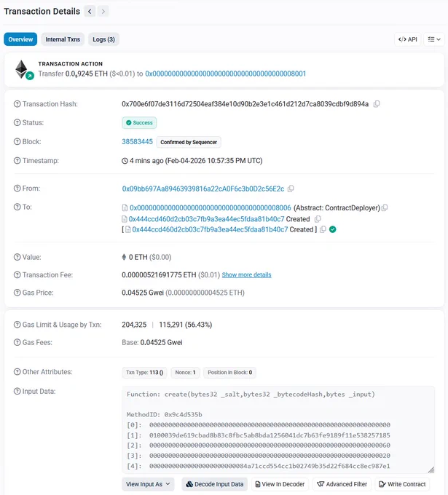Grab the input data resize handle
This screenshot has height=495, width=448.
point(431,470)
